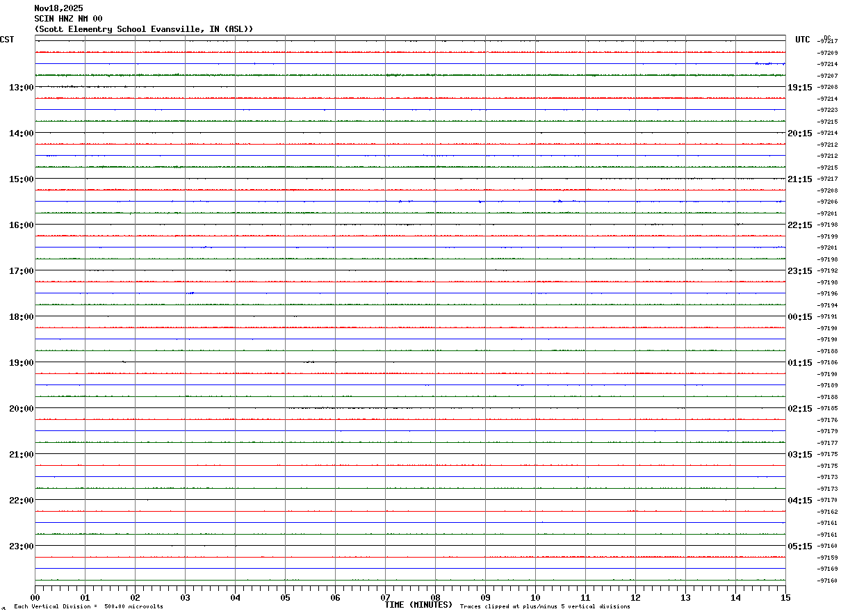Click the DC offset value -97223

(x=827, y=110)
